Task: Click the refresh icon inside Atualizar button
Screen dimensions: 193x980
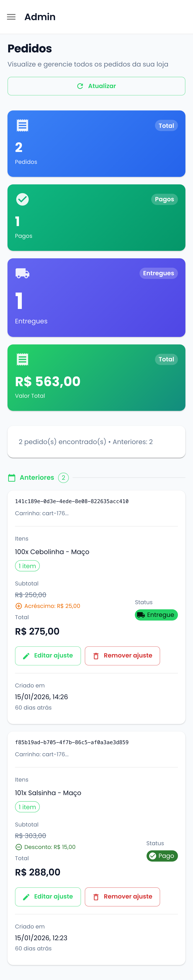Action: [80, 86]
